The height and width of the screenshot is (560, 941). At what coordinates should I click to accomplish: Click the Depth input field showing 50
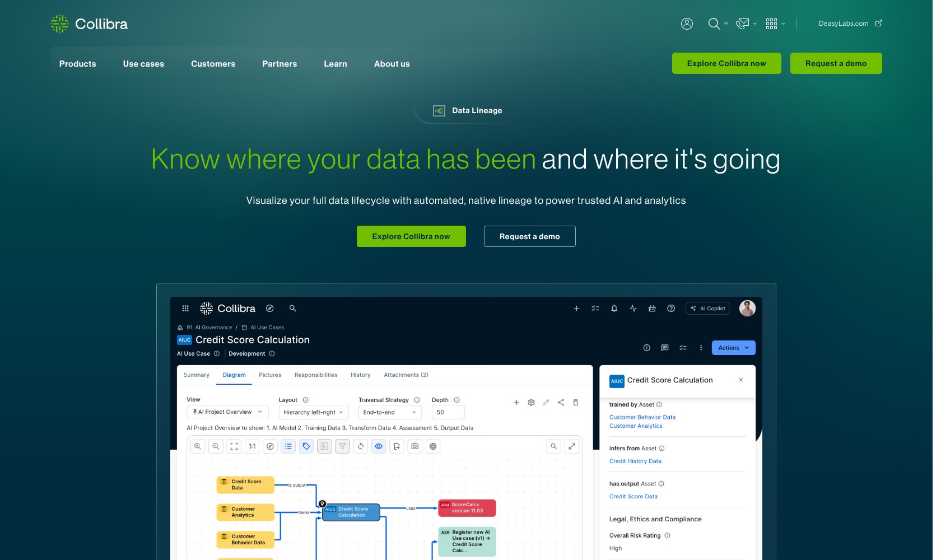448,412
